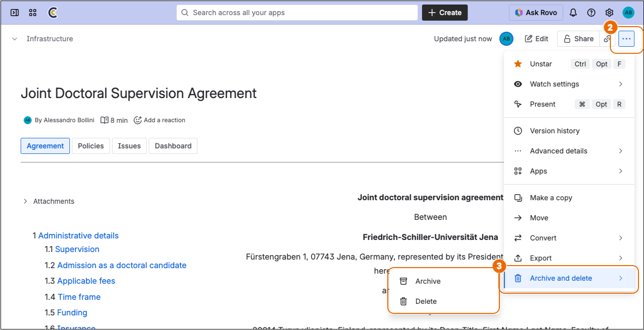
Task: Open the app switcher grid icon
Action: click(32, 12)
